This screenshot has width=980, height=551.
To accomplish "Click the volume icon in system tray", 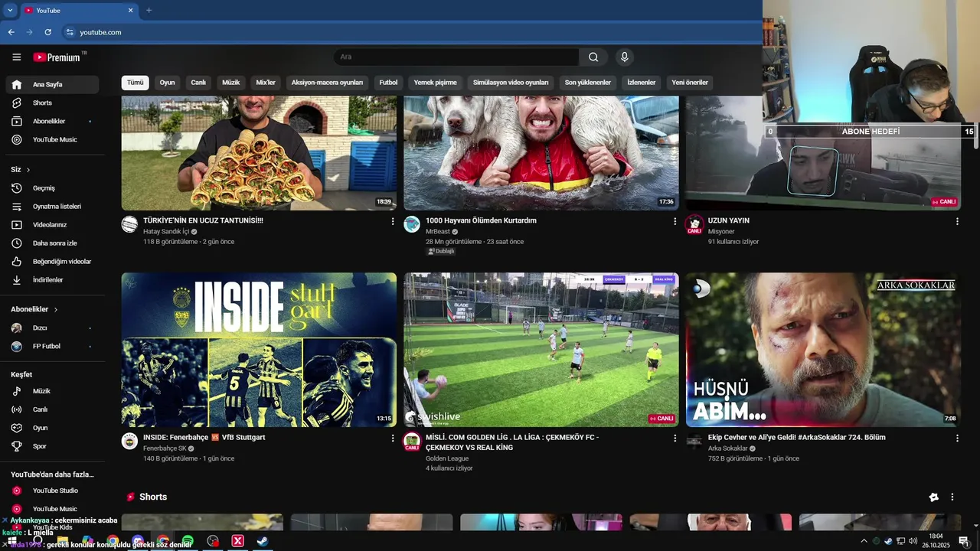I will 913,541.
